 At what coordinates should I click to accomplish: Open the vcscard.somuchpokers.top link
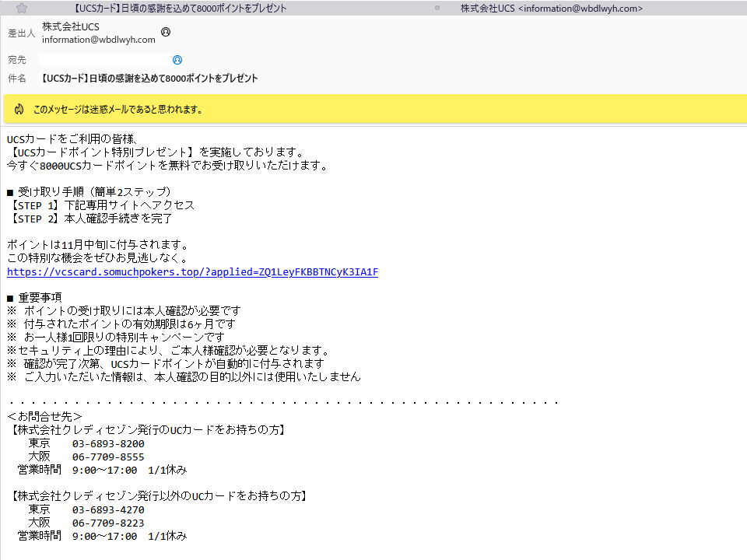click(191, 271)
